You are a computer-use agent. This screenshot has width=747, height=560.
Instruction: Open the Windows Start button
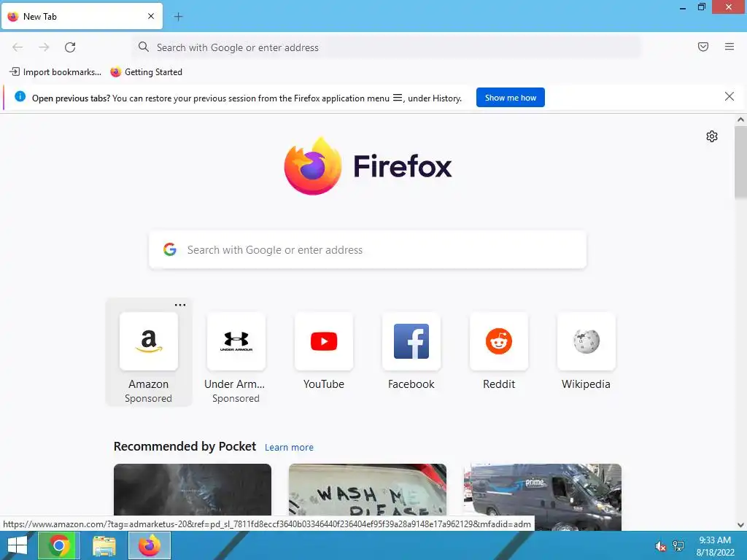click(x=18, y=545)
